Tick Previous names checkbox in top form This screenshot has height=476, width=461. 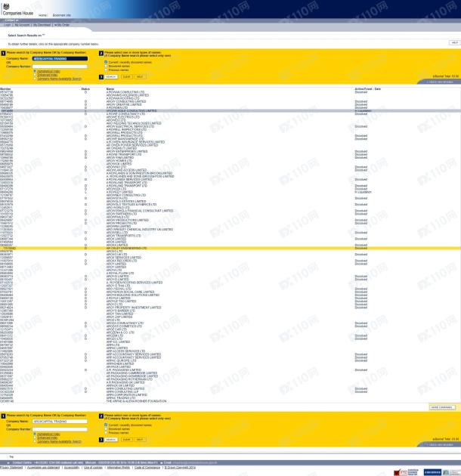pyautogui.click(x=106, y=70)
